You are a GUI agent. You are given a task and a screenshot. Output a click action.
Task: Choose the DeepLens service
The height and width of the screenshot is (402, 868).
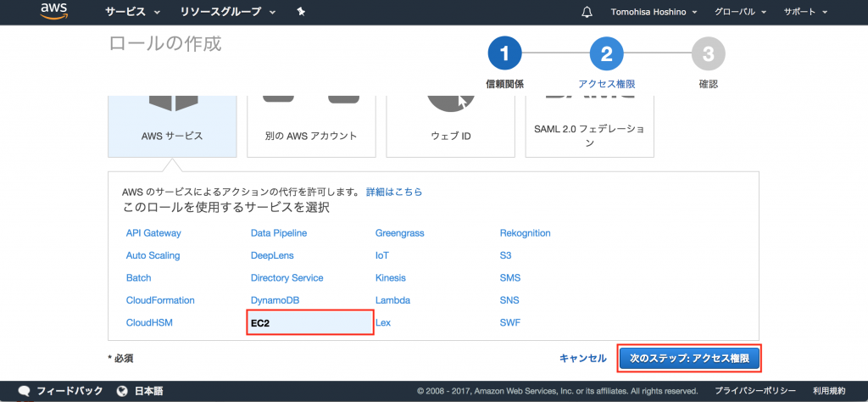point(272,256)
